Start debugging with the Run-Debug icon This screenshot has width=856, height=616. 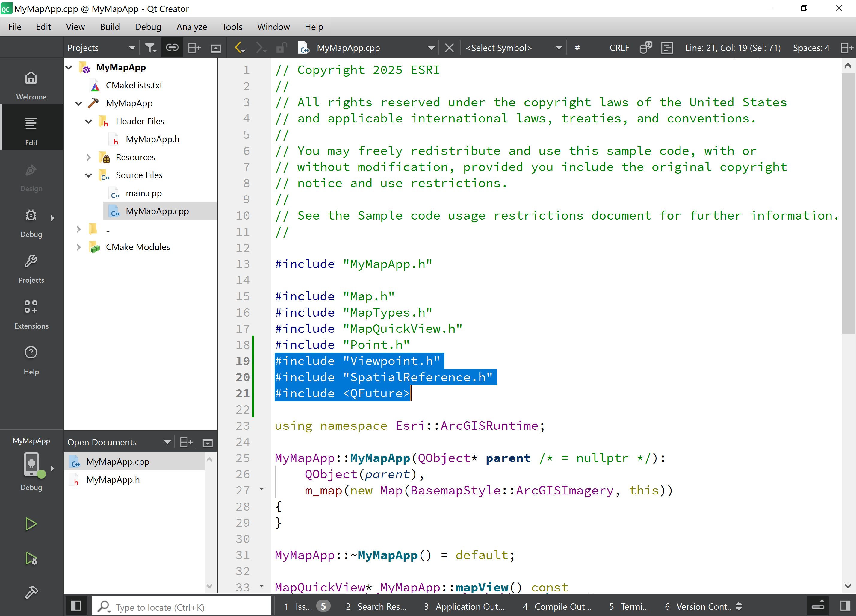click(31, 558)
